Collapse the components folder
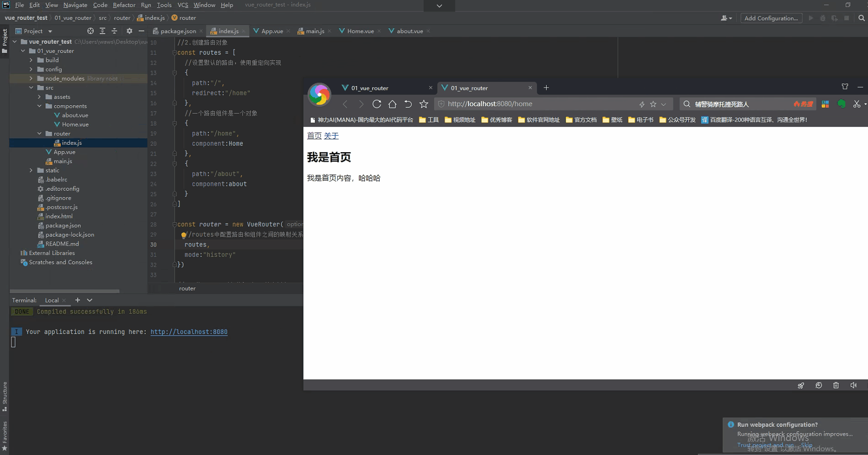Screen dimensions: 868x455 point(39,106)
